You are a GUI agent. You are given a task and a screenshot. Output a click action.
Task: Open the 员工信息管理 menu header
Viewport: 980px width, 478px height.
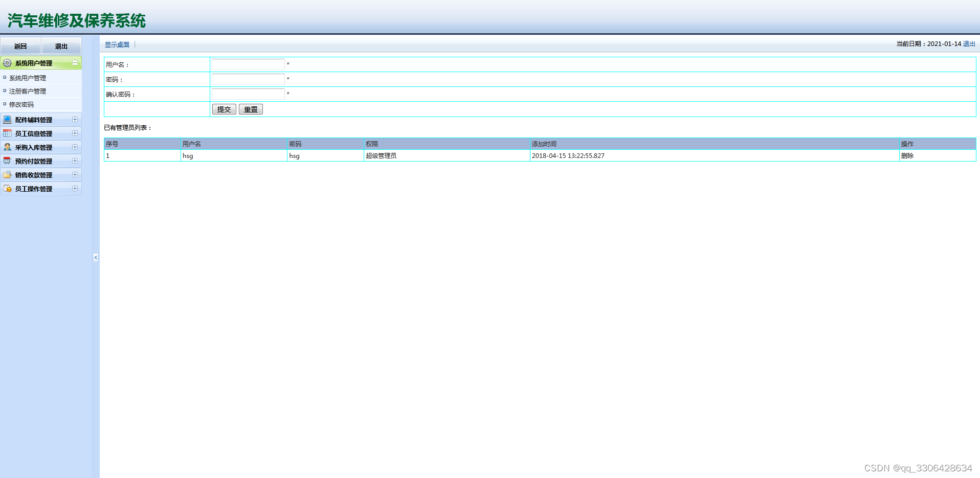pyautogui.click(x=41, y=133)
